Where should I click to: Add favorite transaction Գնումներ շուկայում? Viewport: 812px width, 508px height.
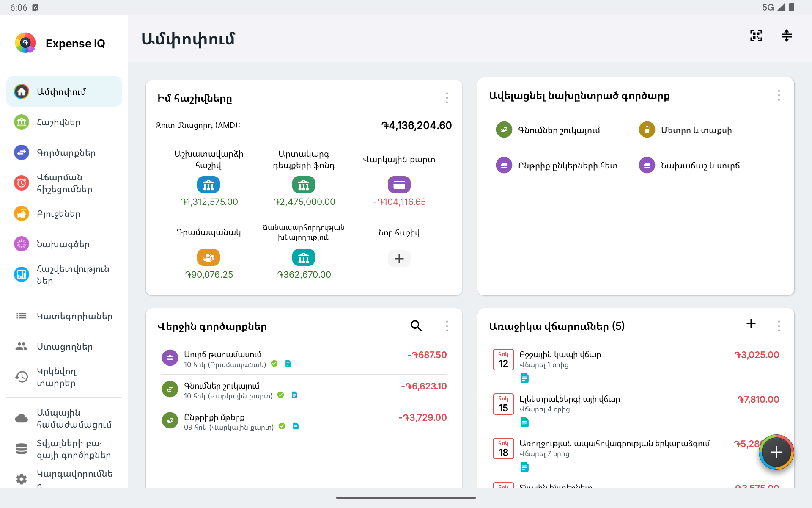pos(548,130)
